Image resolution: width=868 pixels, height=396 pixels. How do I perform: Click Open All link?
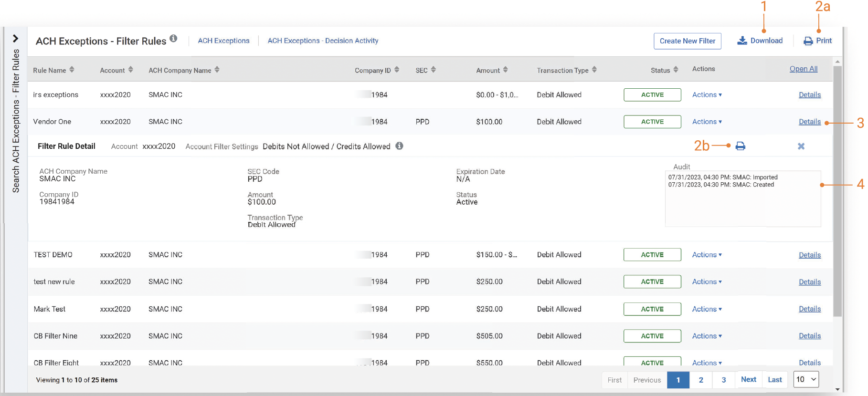pyautogui.click(x=803, y=69)
